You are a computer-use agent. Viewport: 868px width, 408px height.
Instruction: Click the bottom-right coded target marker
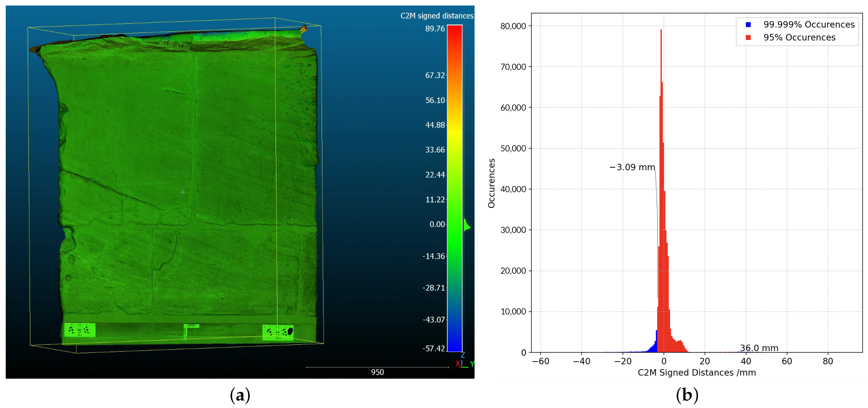tap(278, 332)
